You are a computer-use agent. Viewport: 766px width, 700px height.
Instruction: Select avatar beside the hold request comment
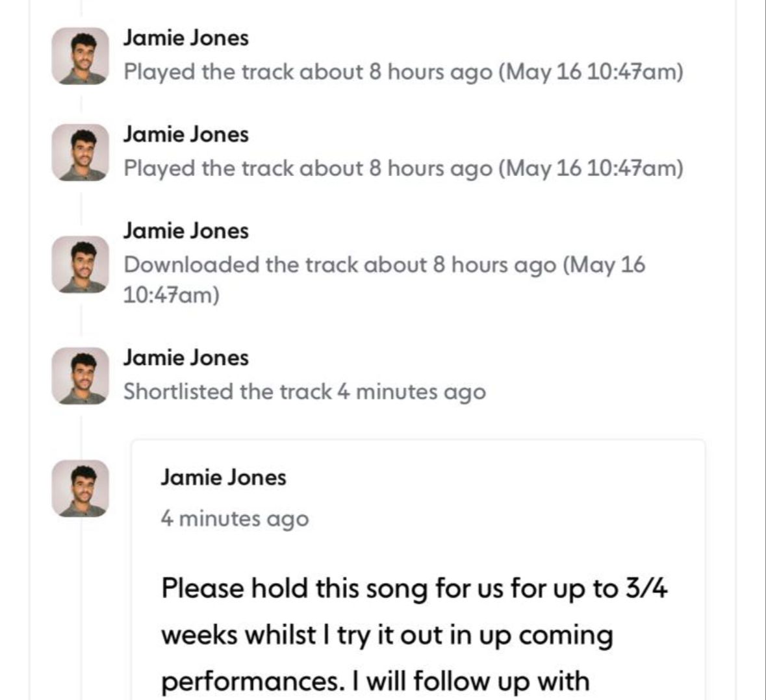[x=81, y=488]
